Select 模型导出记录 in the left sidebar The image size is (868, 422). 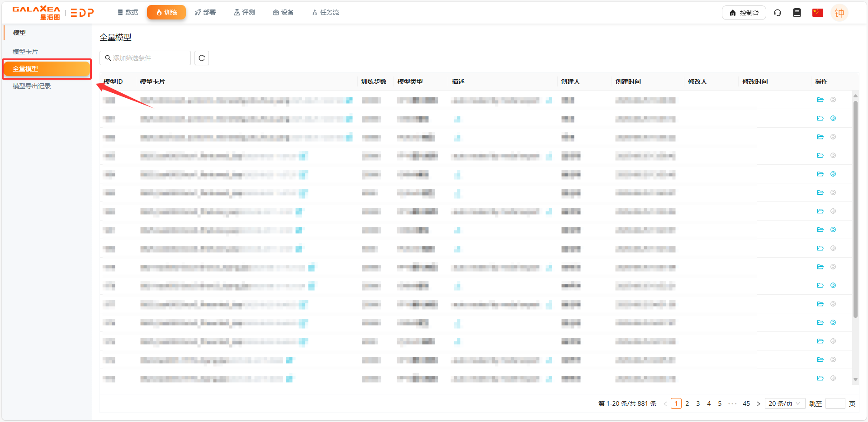click(32, 86)
